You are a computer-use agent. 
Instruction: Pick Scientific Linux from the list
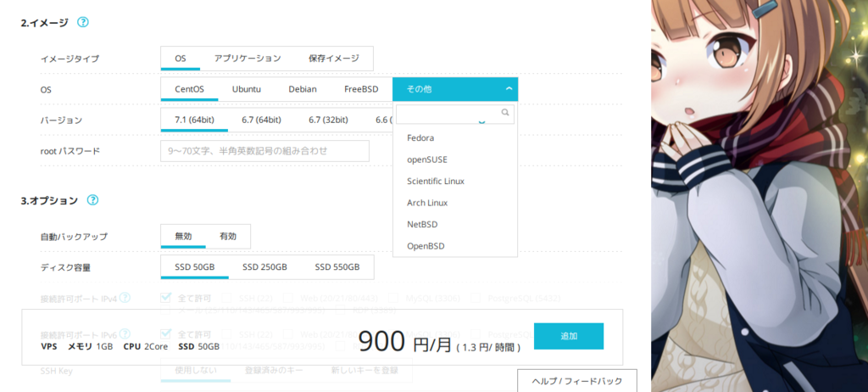(x=455, y=181)
